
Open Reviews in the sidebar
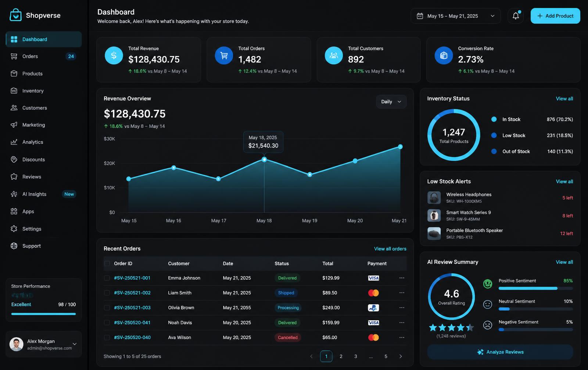click(44, 177)
